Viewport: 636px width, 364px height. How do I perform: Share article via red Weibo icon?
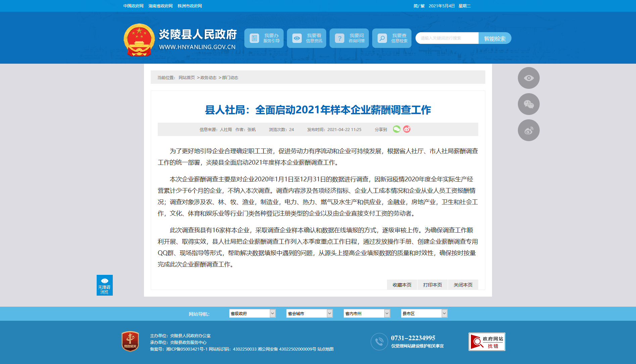point(407,129)
